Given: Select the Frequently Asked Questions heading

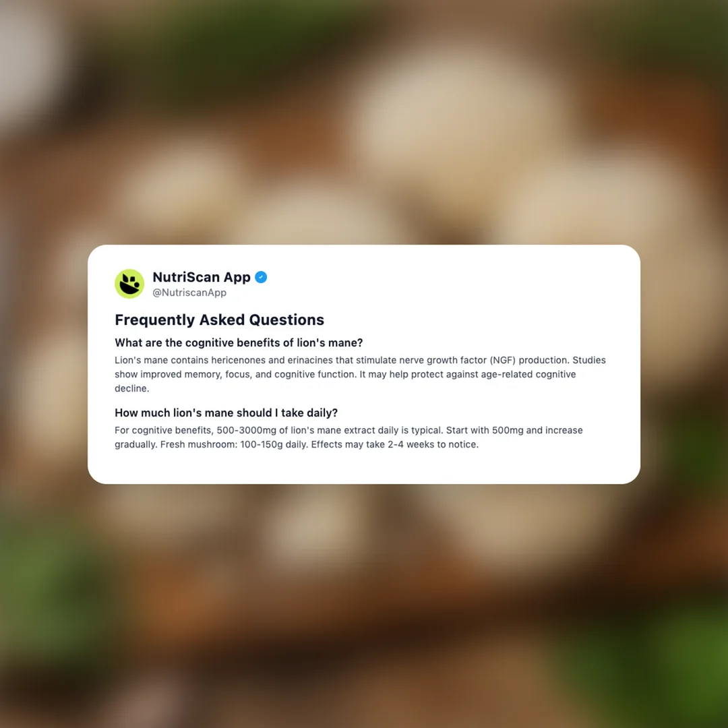Looking at the screenshot, I should point(219,320).
